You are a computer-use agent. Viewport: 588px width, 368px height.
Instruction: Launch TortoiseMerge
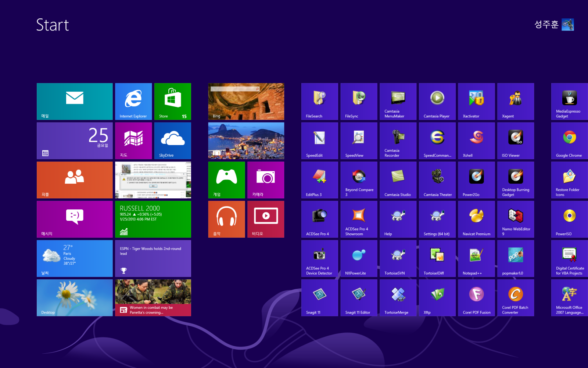[398, 298]
